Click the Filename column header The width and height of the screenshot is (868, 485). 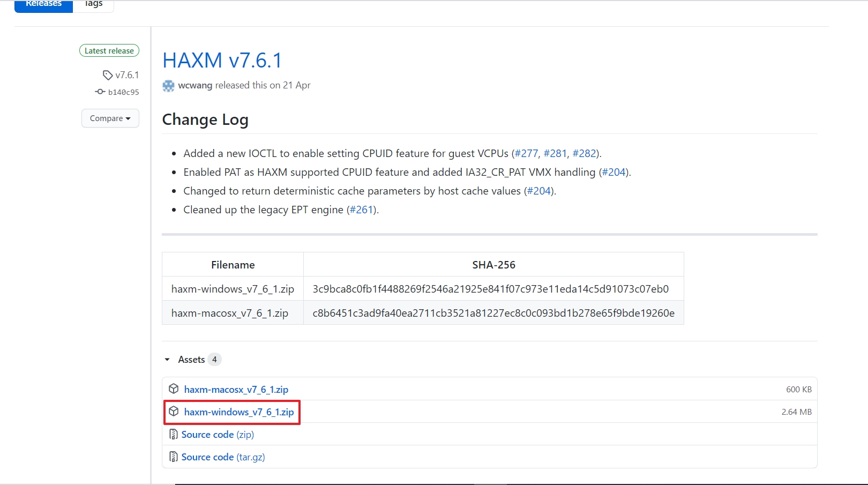[233, 265]
